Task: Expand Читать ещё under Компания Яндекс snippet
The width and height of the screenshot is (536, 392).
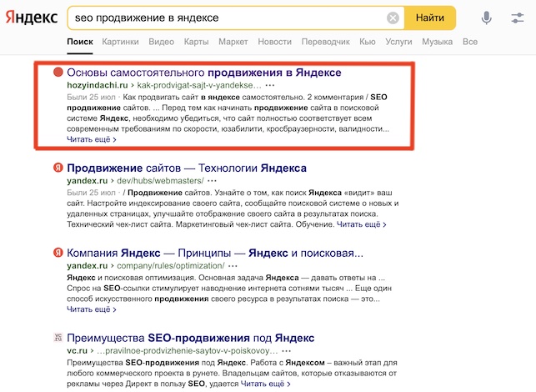Action: pos(91,309)
